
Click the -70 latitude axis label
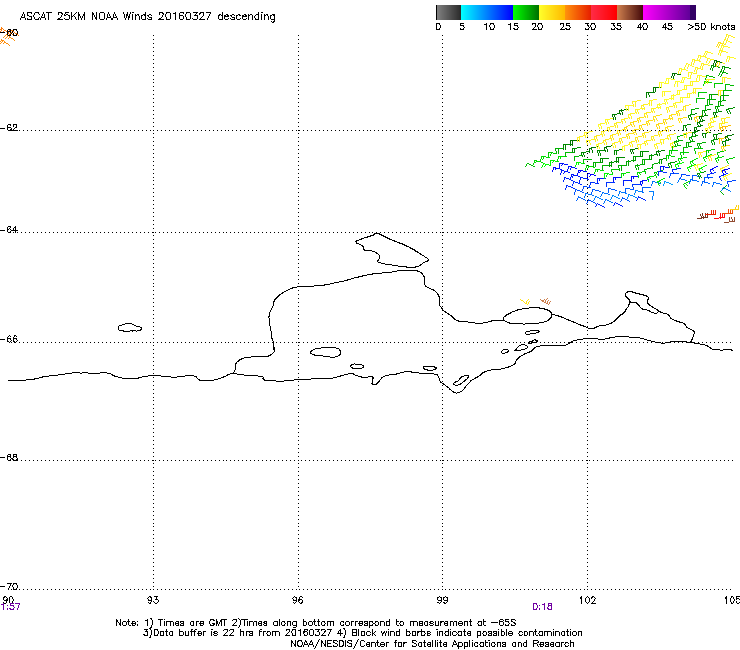9,587
